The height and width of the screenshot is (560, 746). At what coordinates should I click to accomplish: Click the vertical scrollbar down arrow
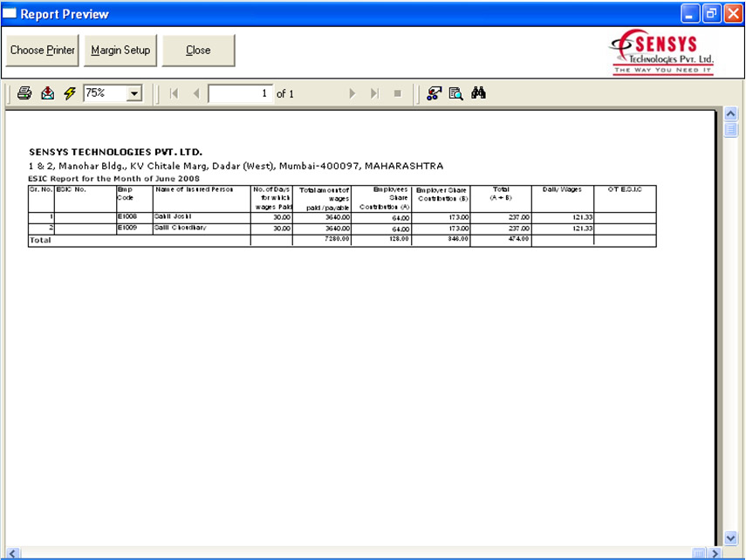coord(731,538)
